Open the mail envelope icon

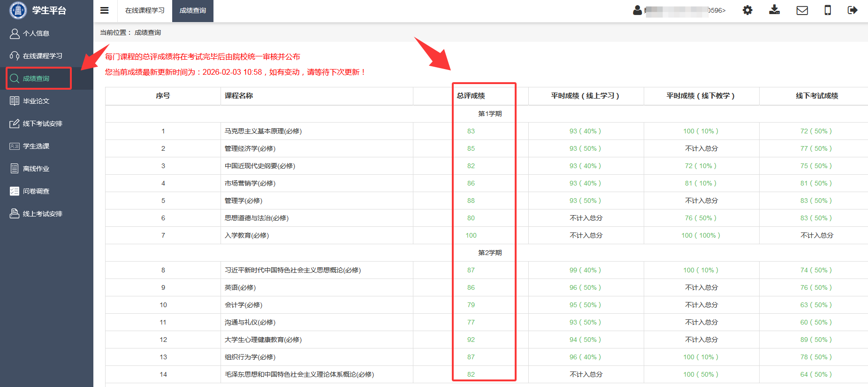click(802, 10)
